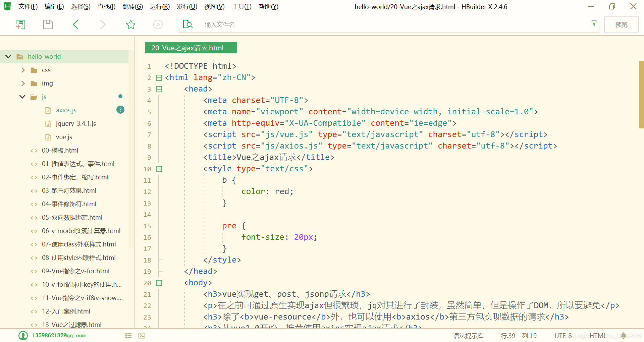Viewport: 644px width, 342px height.
Task: Select the 20-Vue之ajax请求.html editor tab
Action: coord(191,48)
